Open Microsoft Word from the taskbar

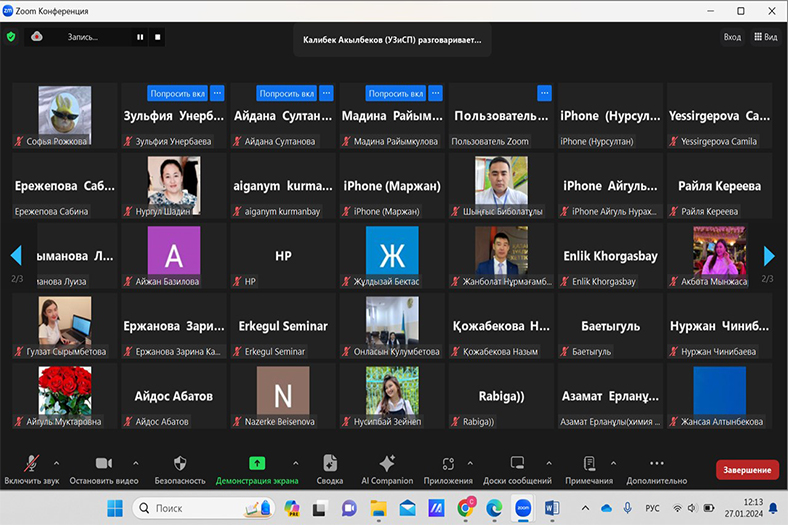click(x=552, y=508)
